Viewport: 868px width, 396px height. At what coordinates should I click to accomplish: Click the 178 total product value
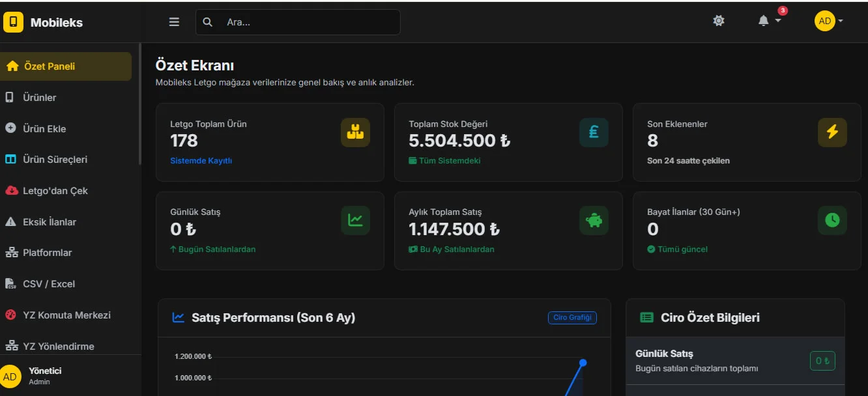[184, 141]
